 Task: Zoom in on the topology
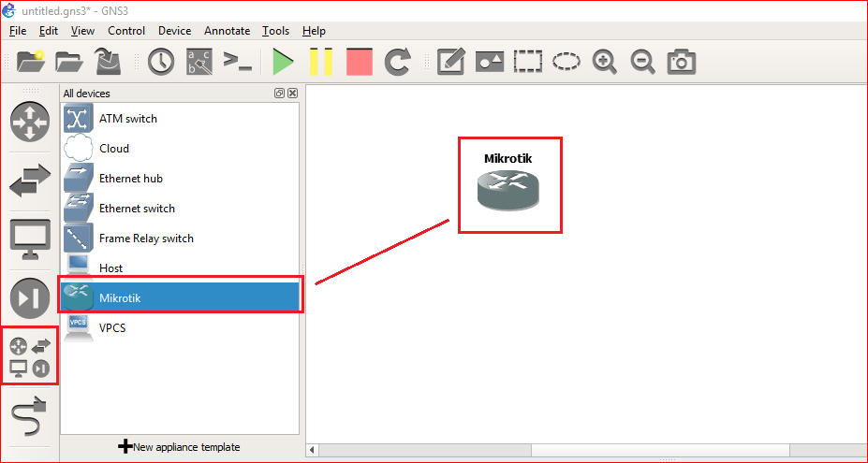pos(605,62)
